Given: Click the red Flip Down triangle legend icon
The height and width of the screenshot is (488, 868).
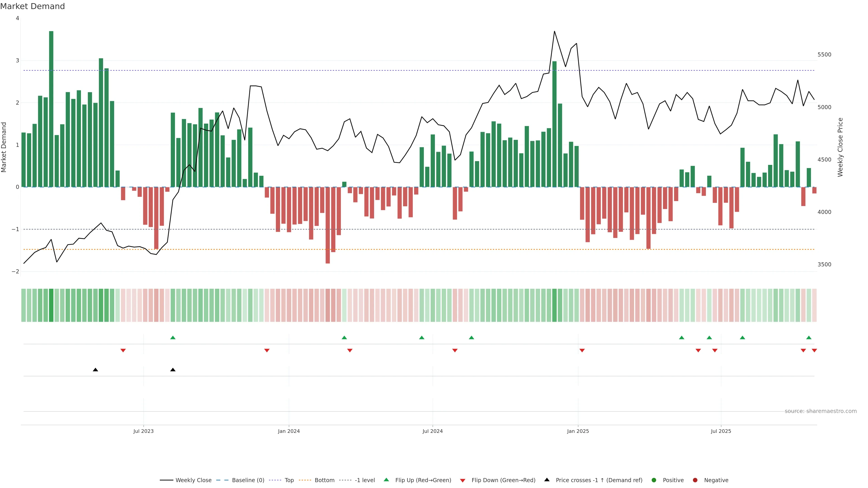Looking at the screenshot, I should click(x=463, y=480).
